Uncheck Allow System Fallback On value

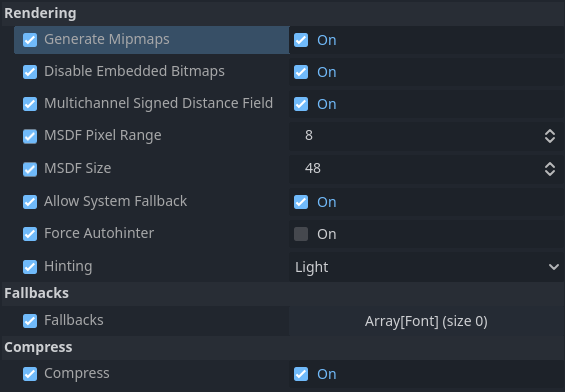tap(301, 202)
